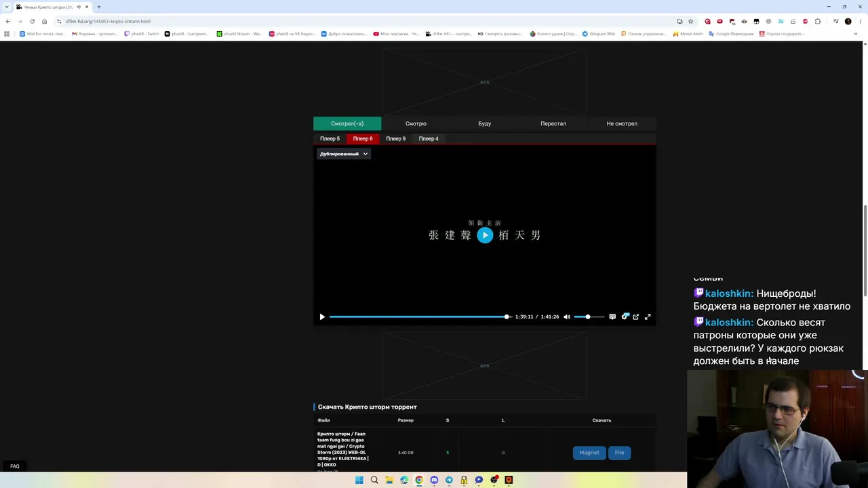Open the Chrome three-dot menu
The width and height of the screenshot is (868, 488).
(x=859, y=21)
